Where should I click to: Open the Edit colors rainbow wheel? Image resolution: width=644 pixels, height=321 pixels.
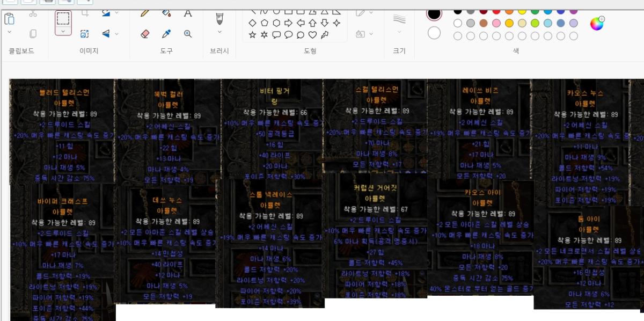tap(596, 24)
